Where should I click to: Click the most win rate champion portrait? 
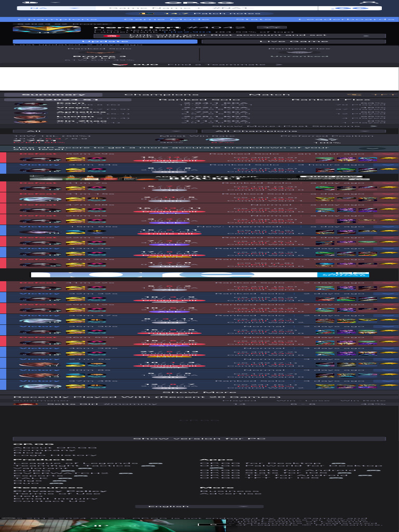171,139
